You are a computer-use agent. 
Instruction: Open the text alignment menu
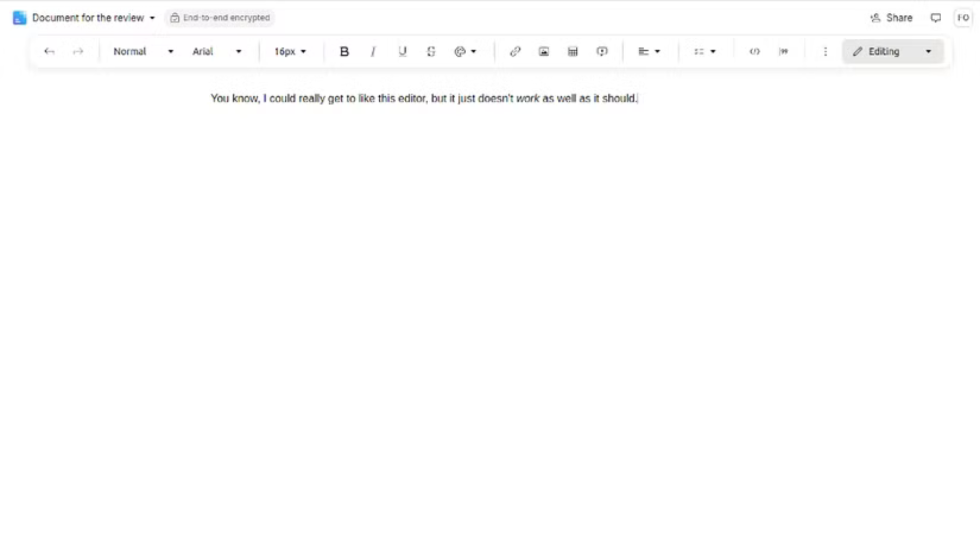(x=649, y=52)
